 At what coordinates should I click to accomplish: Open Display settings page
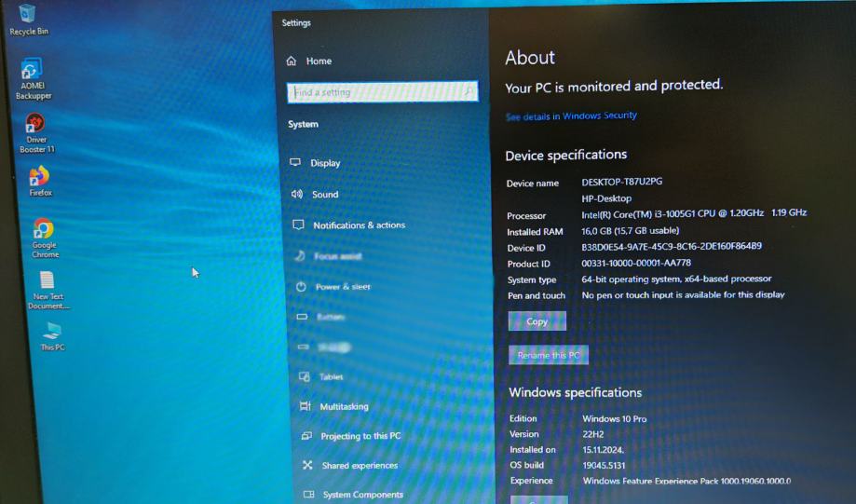point(325,163)
